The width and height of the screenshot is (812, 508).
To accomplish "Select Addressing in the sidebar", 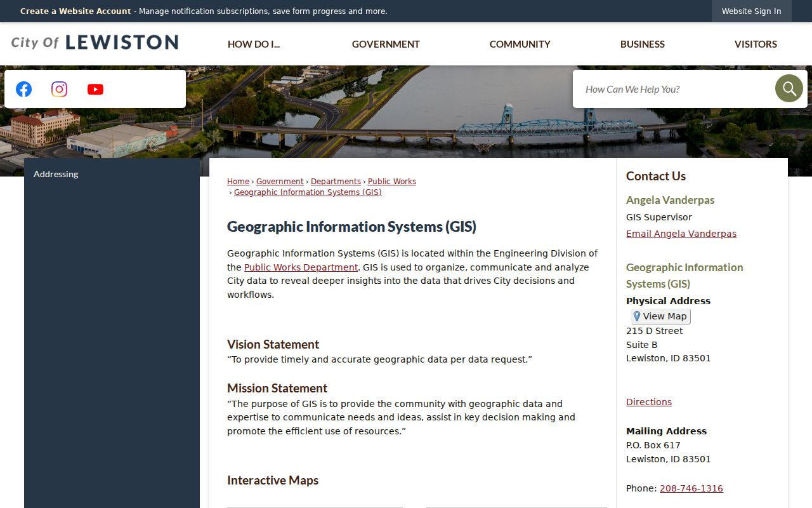I will pyautogui.click(x=112, y=174).
